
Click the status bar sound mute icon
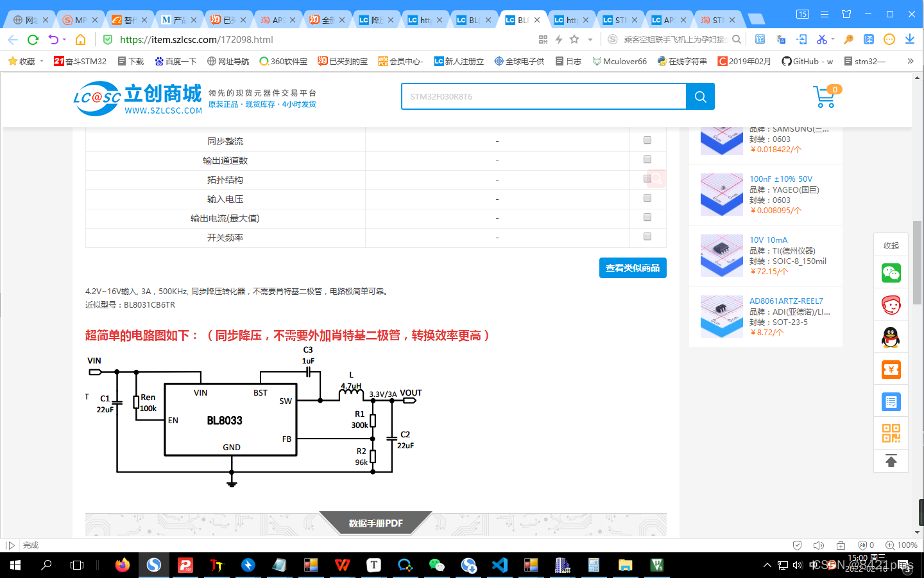[818, 545]
